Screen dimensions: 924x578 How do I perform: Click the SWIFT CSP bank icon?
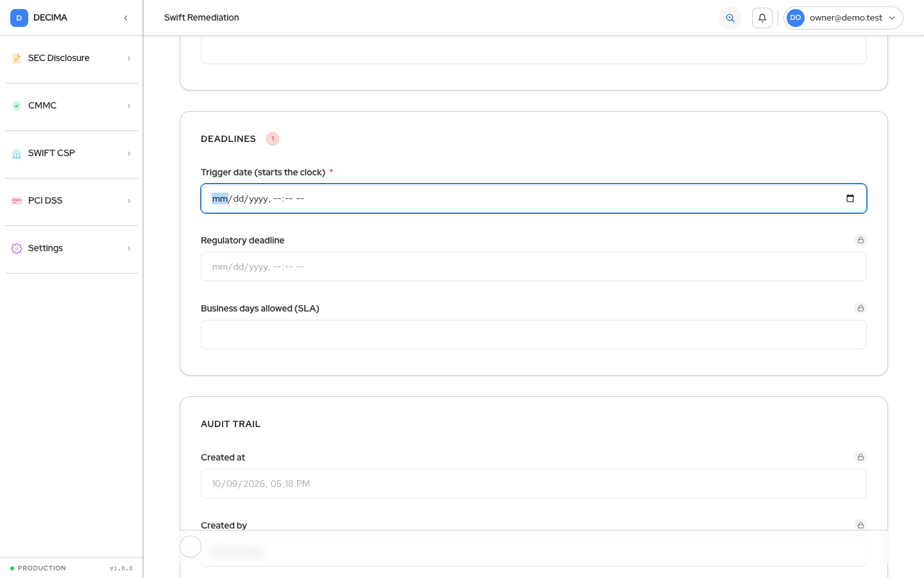17,153
